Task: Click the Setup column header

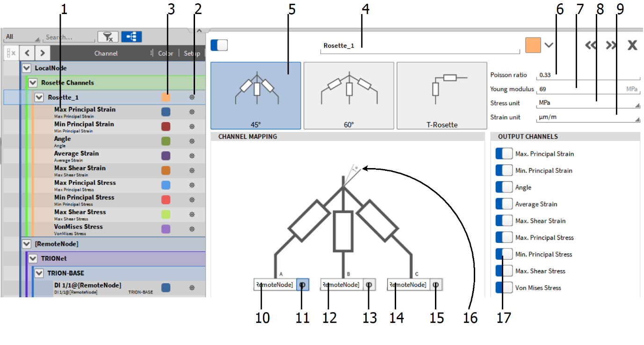Action: pos(192,53)
